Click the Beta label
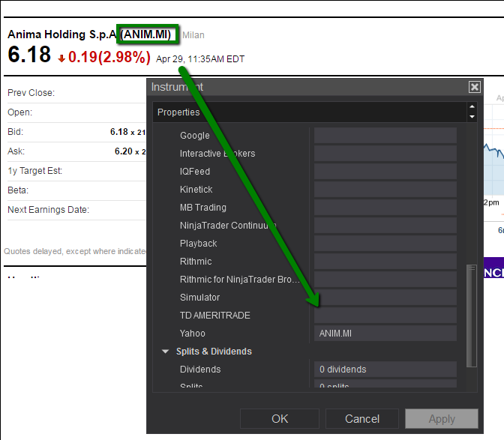Image resolution: width=504 pixels, height=440 pixels. [18, 190]
